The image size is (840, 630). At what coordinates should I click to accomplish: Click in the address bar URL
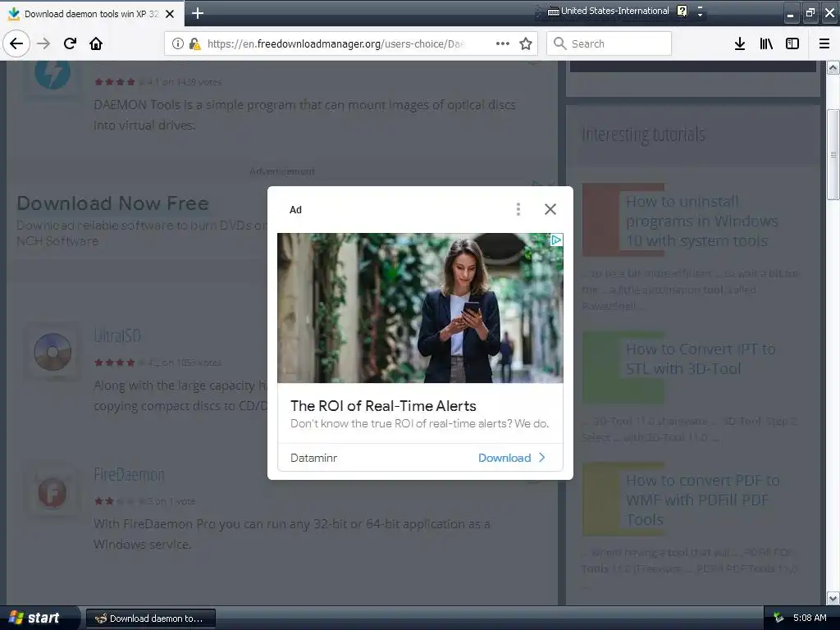pos(335,43)
